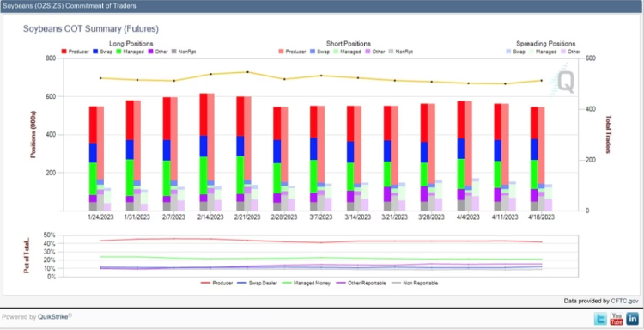
Task: Select the 3/14/2023 date label
Action: (358, 217)
